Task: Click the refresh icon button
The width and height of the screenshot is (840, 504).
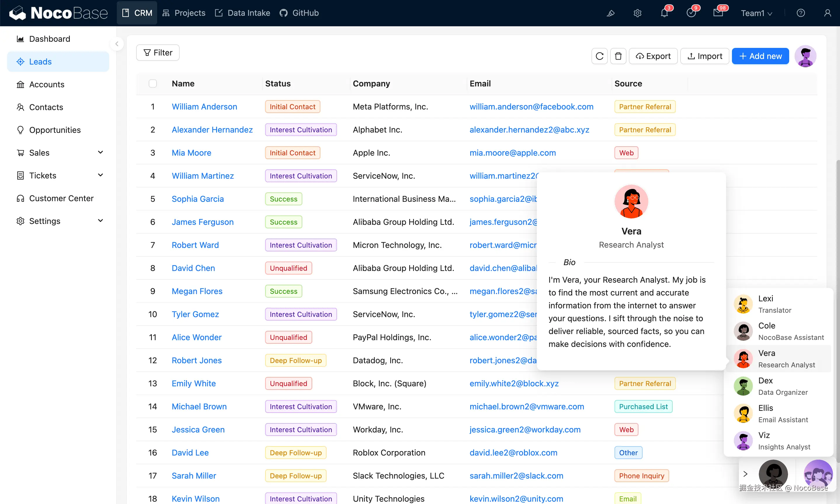Action: (x=600, y=56)
